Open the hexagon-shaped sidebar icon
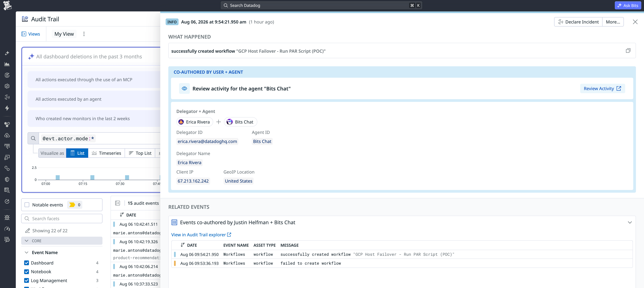 tap(7, 86)
